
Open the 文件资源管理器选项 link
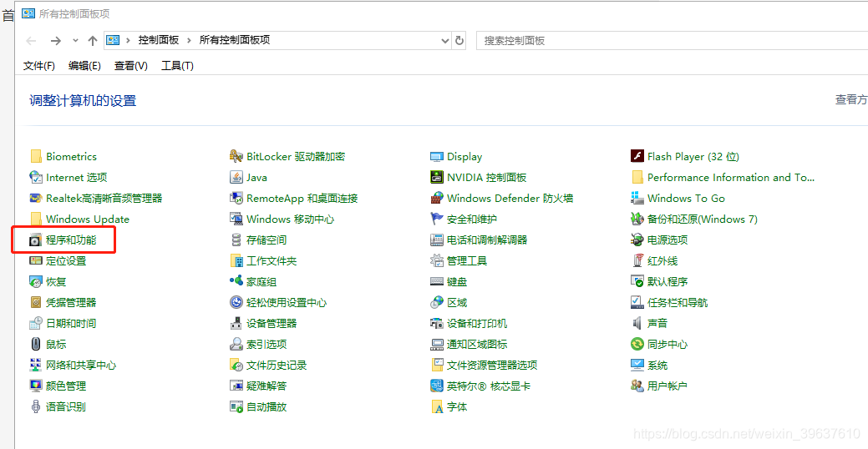coord(492,365)
